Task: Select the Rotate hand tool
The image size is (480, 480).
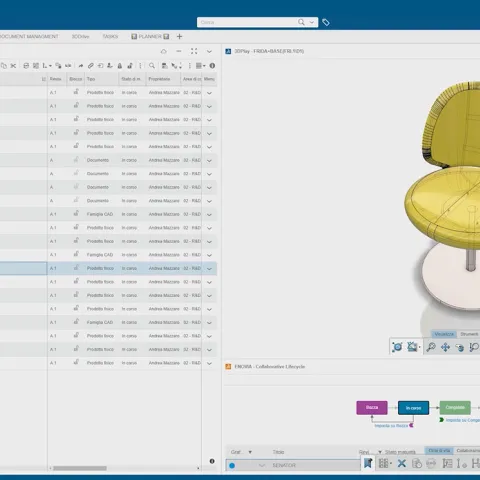Action: point(460,348)
